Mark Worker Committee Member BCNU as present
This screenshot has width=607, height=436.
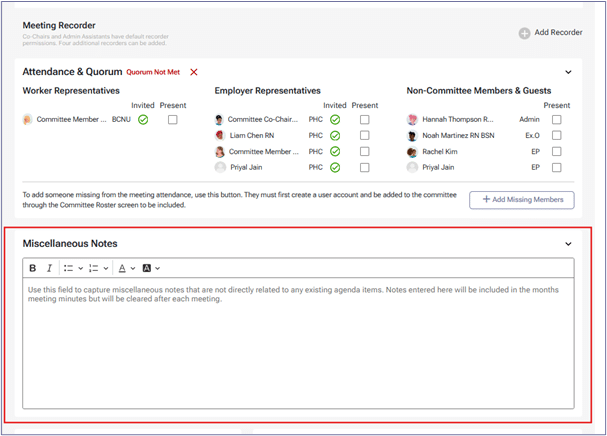click(x=173, y=120)
